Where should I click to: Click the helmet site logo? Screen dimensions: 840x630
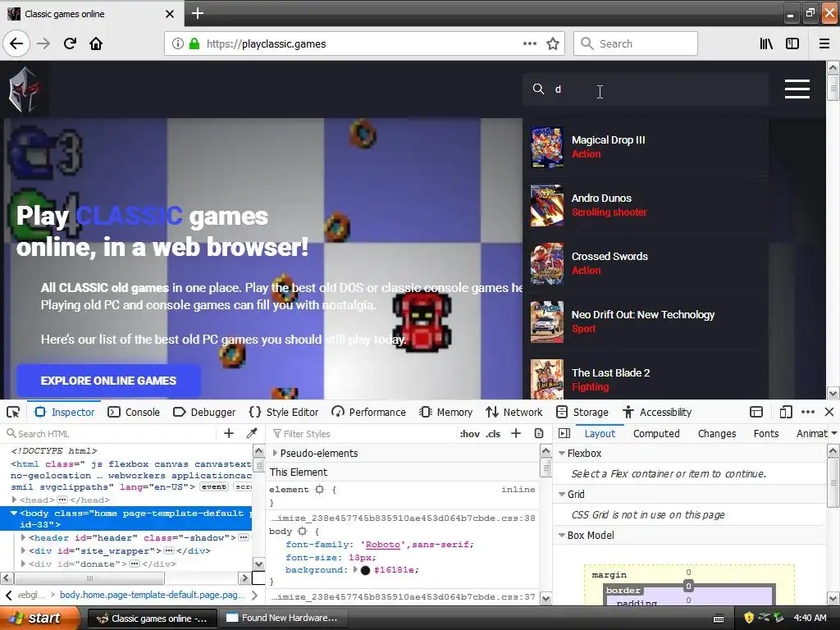click(x=24, y=89)
